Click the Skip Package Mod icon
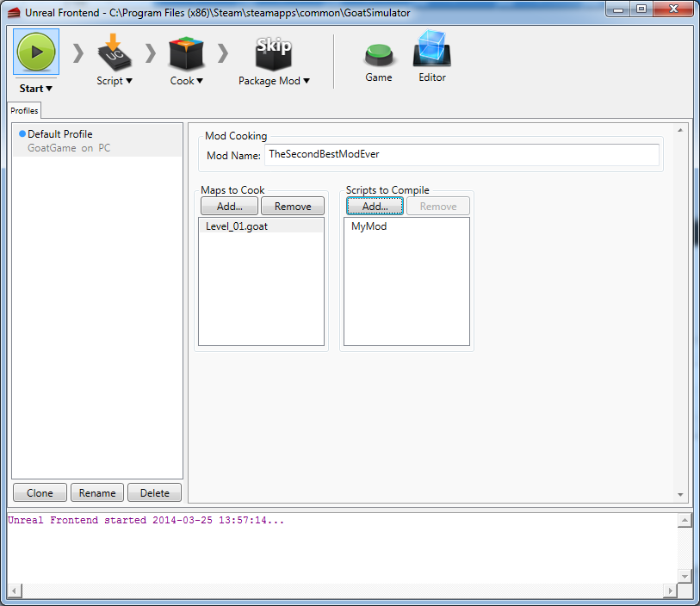This screenshot has width=700, height=606. (x=274, y=53)
